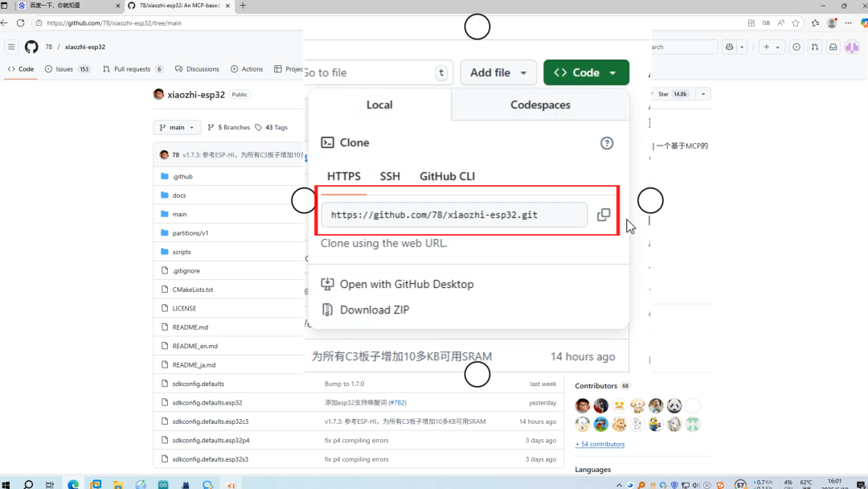868x489 pixels.
Task: Open the Actions repository tab
Action: (x=247, y=69)
